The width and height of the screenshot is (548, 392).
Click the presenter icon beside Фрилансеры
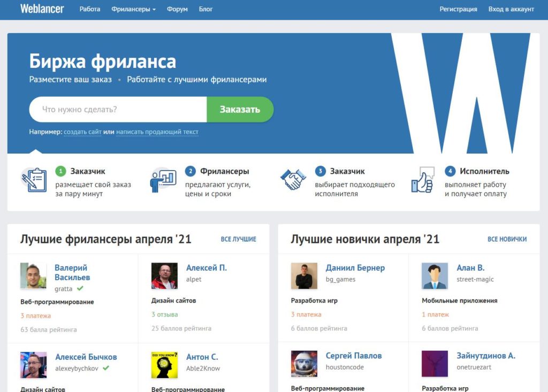point(163,180)
